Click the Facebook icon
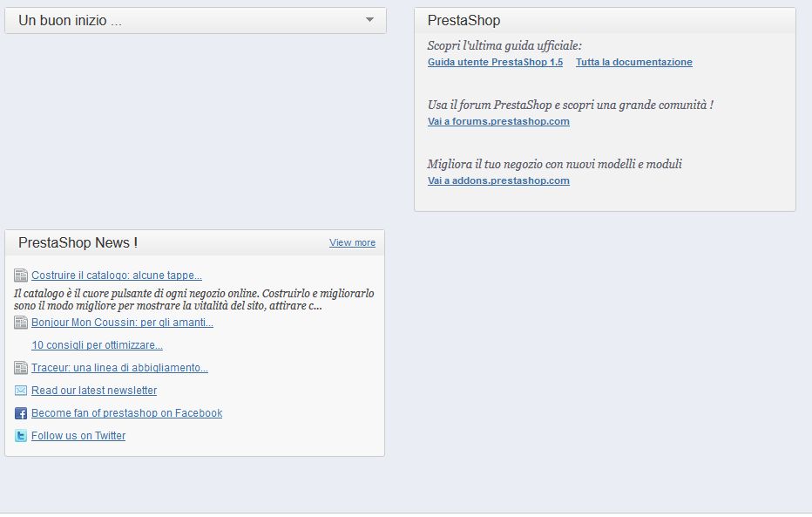This screenshot has width=812, height=517. tap(21, 413)
